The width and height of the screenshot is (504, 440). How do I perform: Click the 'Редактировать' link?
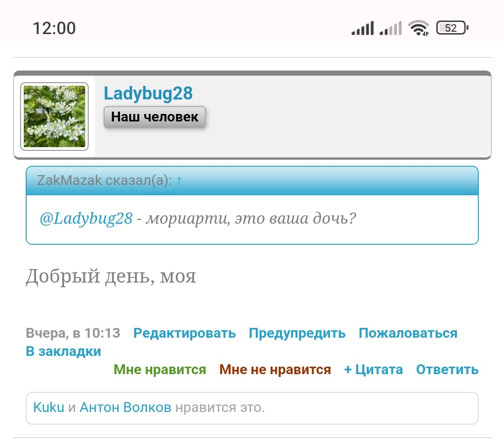[x=184, y=333]
